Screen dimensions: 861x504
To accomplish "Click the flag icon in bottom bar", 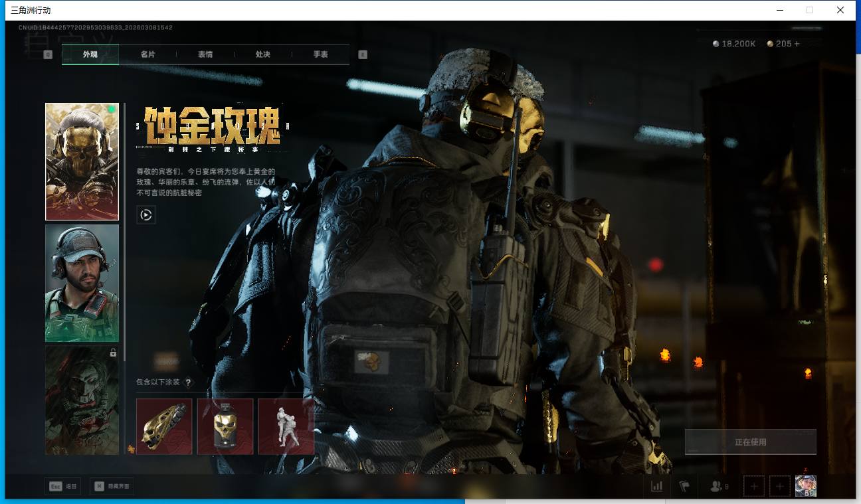I will click(x=684, y=487).
